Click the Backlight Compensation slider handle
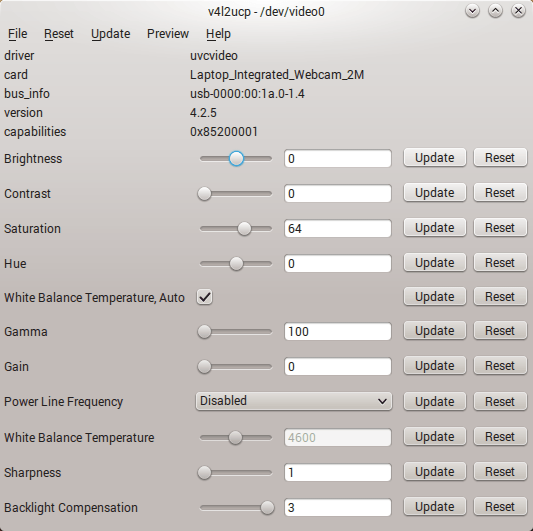The image size is (533, 531). 268,508
